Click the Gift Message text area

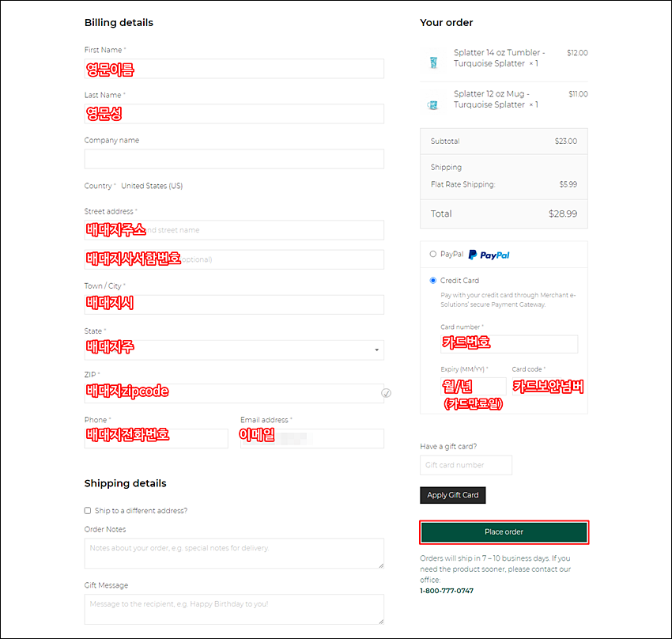click(234, 609)
